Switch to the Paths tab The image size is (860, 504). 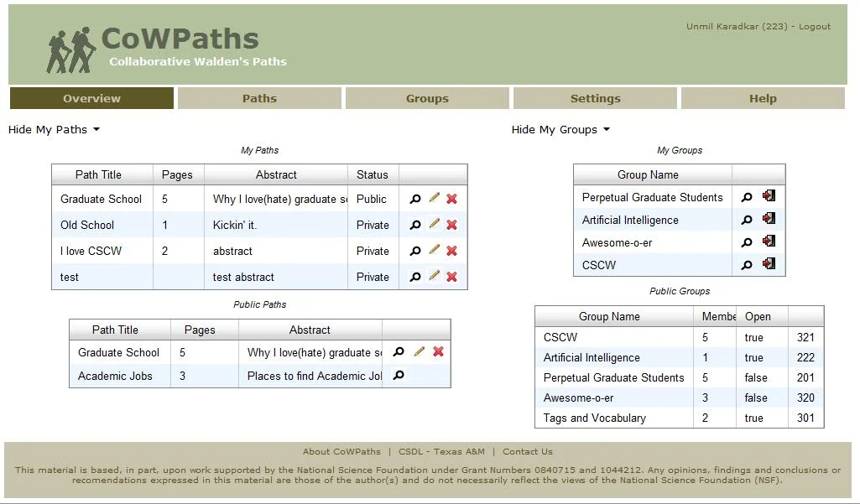259,98
